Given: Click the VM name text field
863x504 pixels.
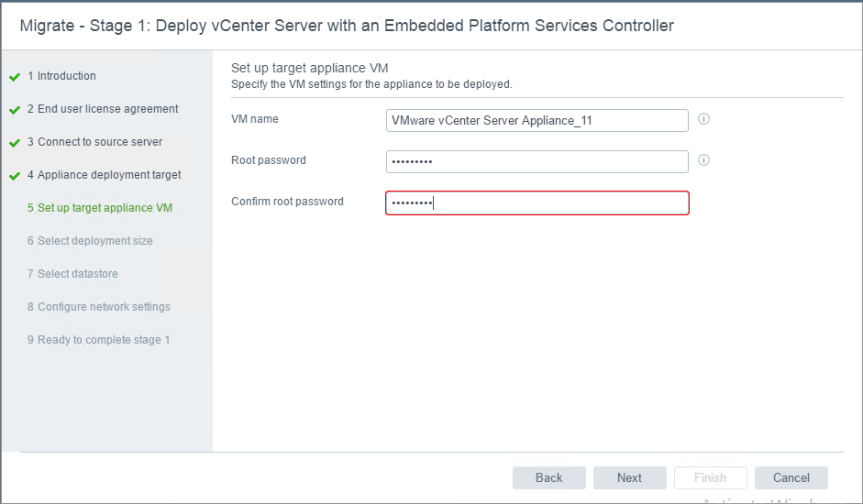Looking at the screenshot, I should 537,120.
